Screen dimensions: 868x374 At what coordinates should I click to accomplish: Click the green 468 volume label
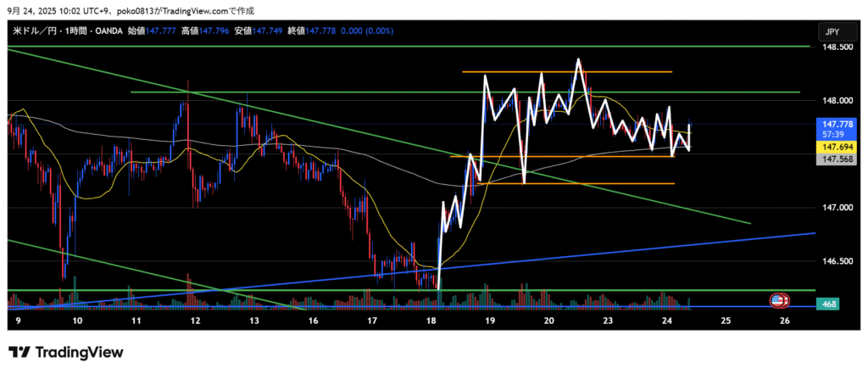(x=828, y=303)
